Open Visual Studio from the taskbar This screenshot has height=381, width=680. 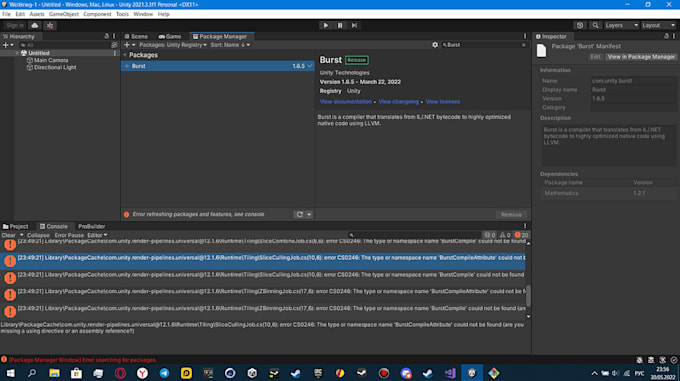tap(450, 373)
